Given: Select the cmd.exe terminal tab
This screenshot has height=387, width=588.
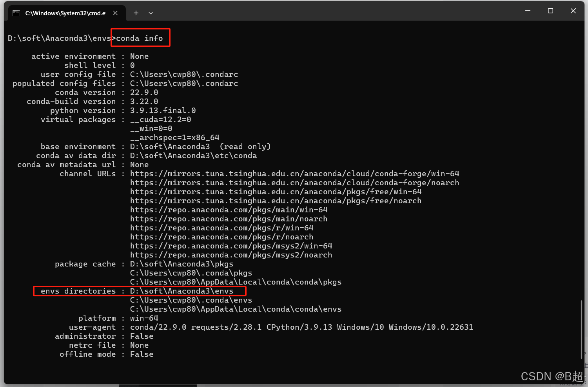Looking at the screenshot, I should 67,13.
